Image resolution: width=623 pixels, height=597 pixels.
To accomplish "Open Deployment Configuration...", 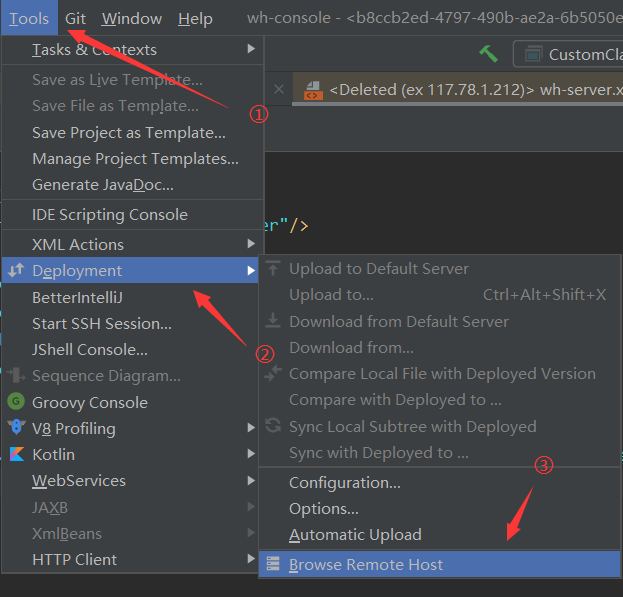I will (x=344, y=483).
